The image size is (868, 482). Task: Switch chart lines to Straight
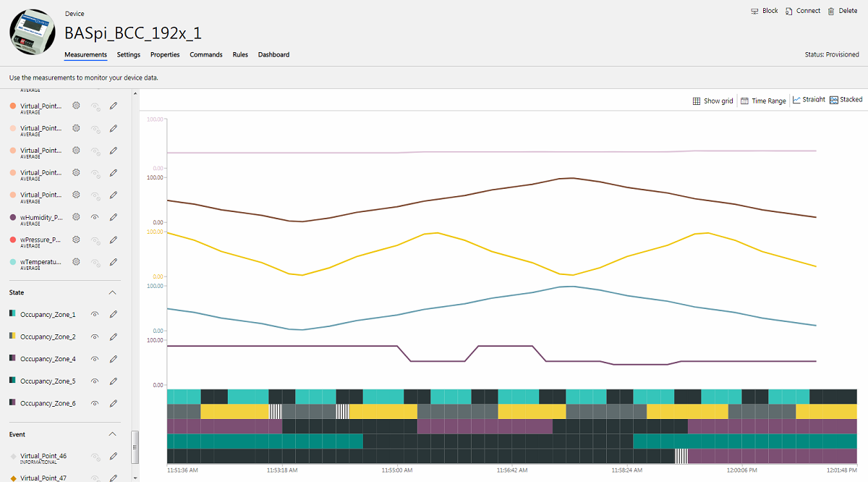[x=809, y=100]
